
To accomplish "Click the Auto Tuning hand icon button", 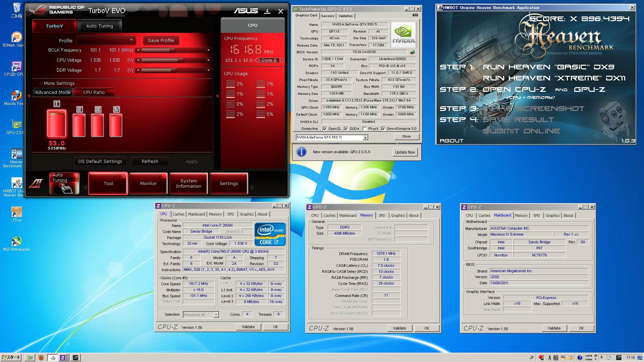I will [64, 183].
